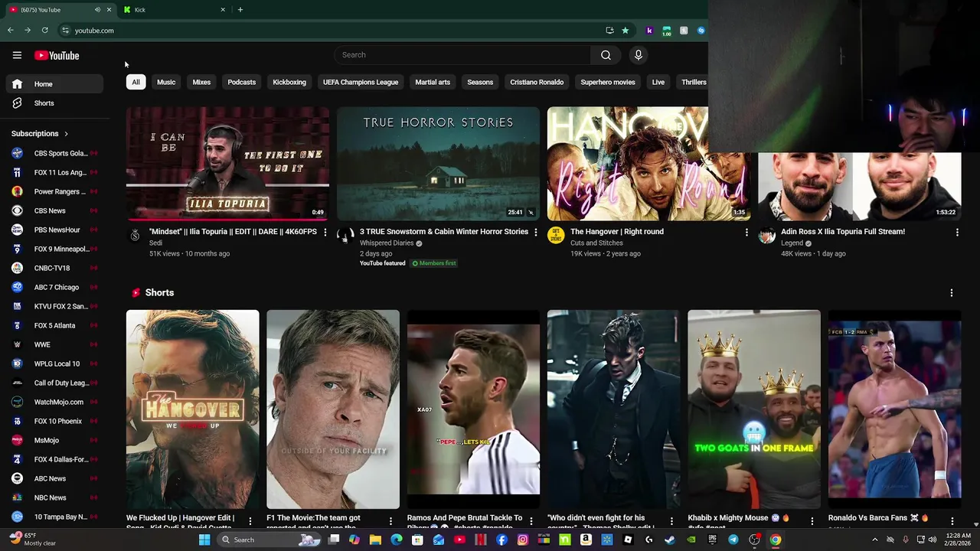Expand the Subscriptions section
Screen dimensions: 980x551
[66, 134]
